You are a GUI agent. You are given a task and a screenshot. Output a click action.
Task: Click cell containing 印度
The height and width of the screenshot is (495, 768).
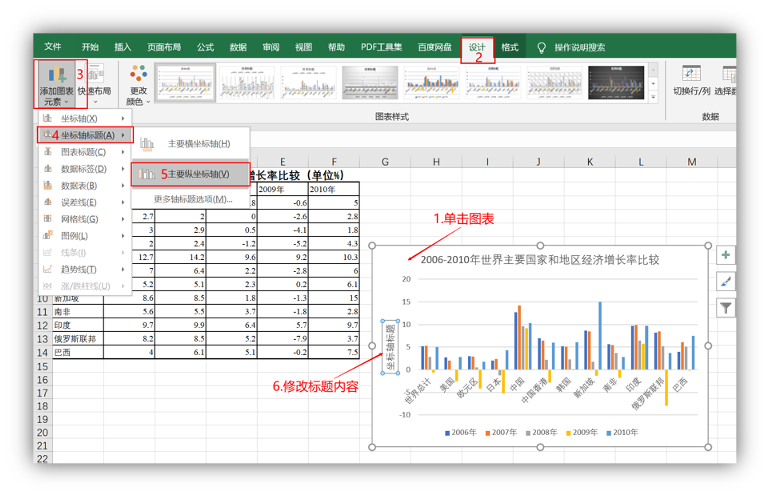(78, 325)
